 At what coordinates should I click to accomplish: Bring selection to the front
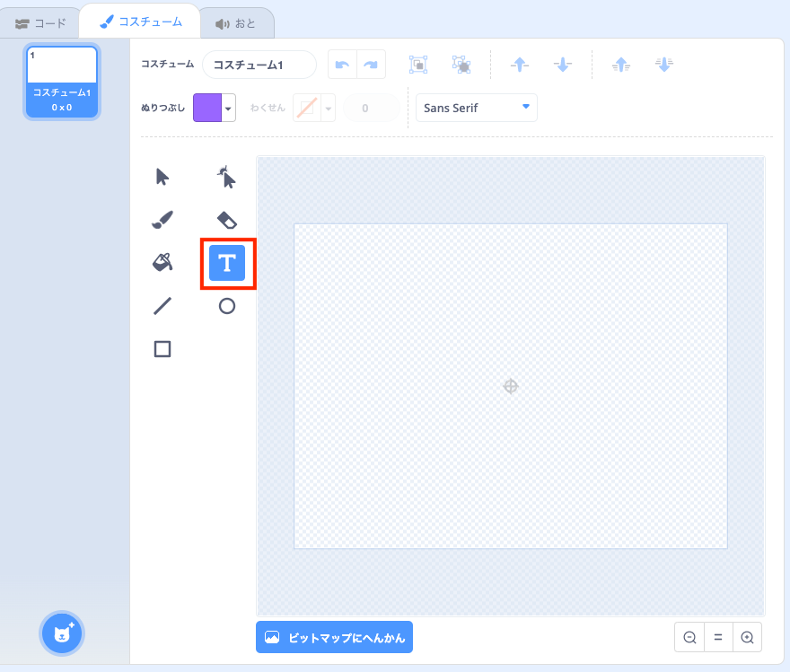click(x=620, y=65)
